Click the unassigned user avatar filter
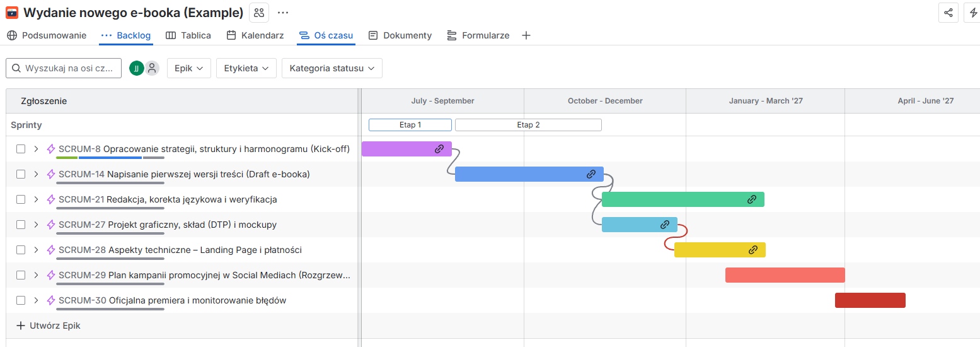 (152, 68)
